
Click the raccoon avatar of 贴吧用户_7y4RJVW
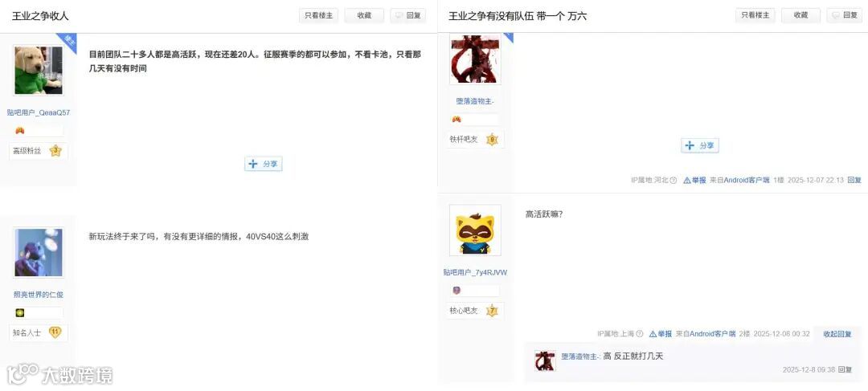475,230
